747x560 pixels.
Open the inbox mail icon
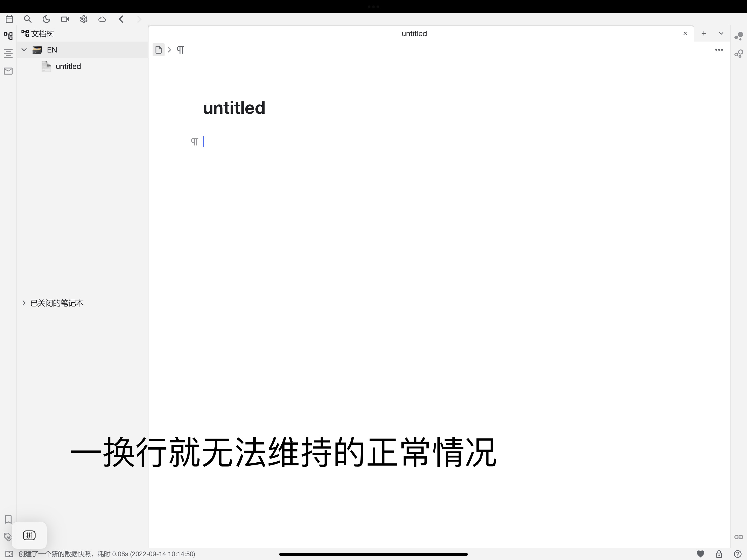pyautogui.click(x=8, y=71)
